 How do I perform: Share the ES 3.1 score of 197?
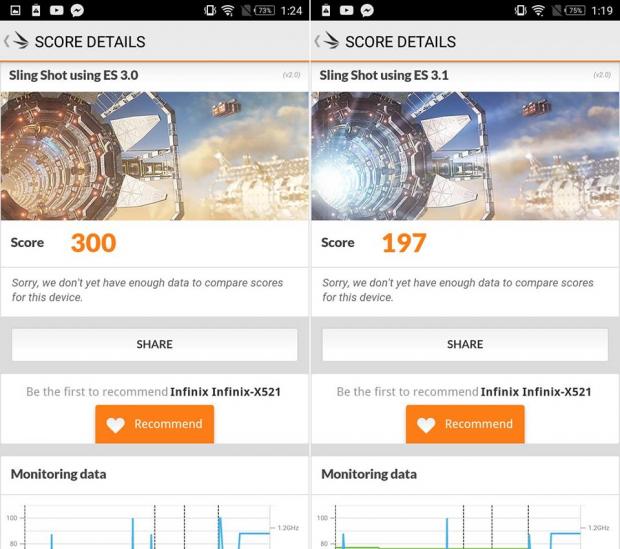pos(465,344)
